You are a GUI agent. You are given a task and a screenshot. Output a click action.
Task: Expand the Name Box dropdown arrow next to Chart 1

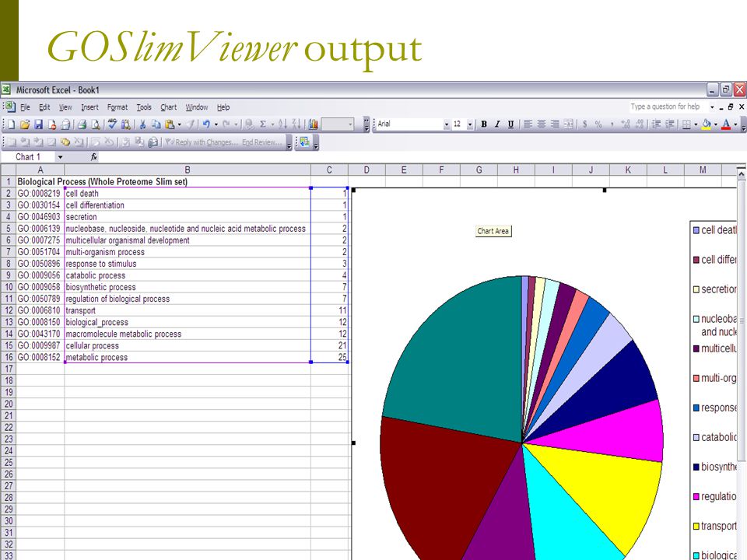click(60, 156)
